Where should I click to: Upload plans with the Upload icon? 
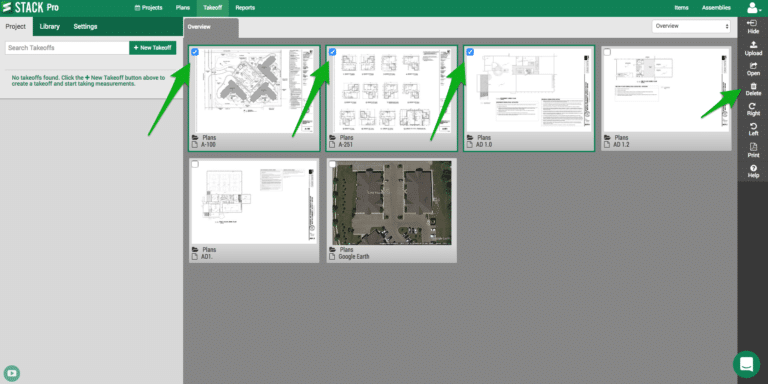tap(753, 48)
